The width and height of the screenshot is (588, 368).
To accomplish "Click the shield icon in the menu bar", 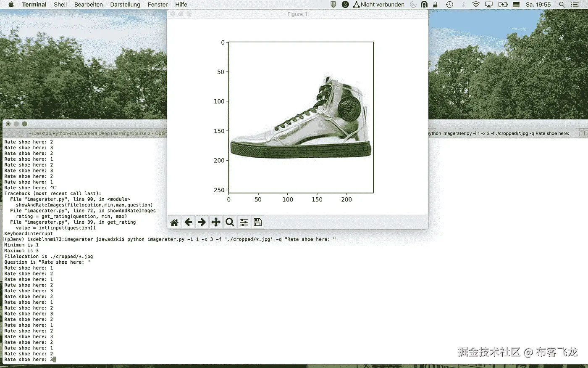I will (x=333, y=5).
